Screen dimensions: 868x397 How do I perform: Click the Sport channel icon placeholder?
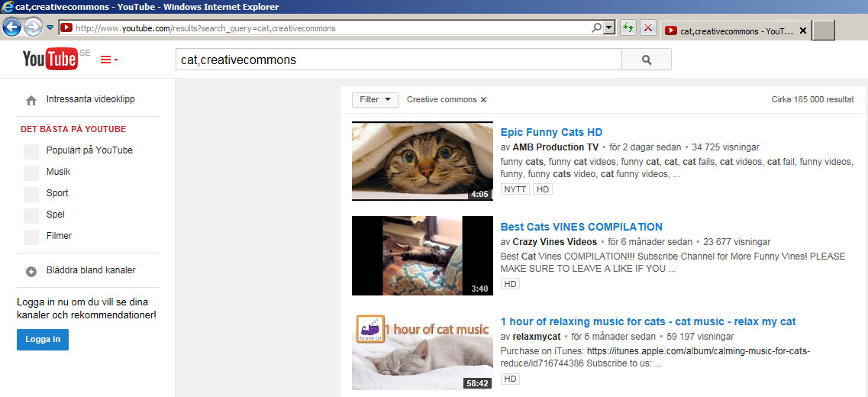(31, 195)
